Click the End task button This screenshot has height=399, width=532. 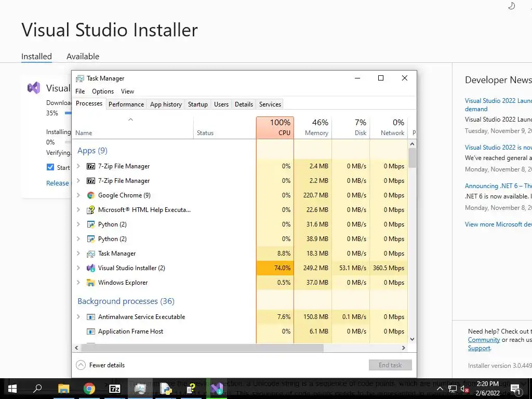(x=390, y=365)
